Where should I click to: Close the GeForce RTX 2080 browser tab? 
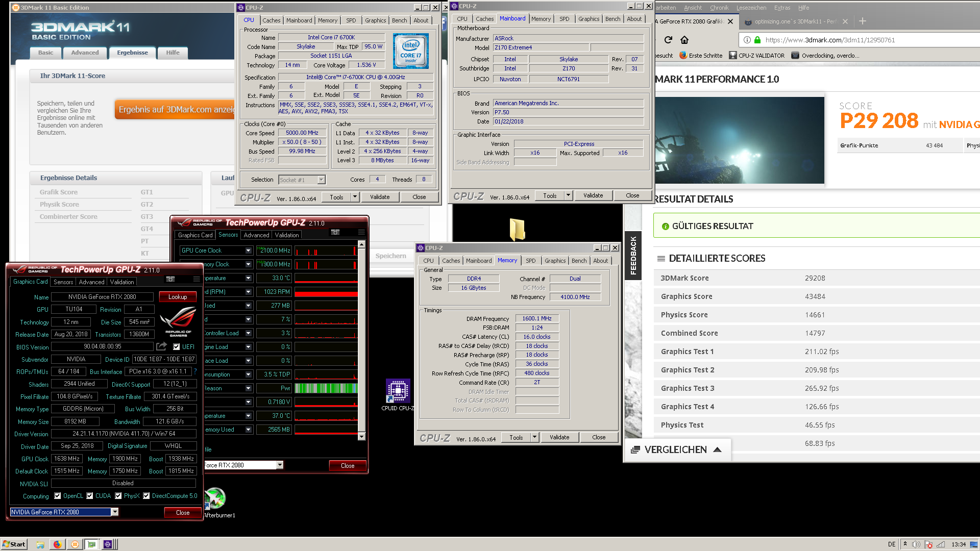pos(730,21)
